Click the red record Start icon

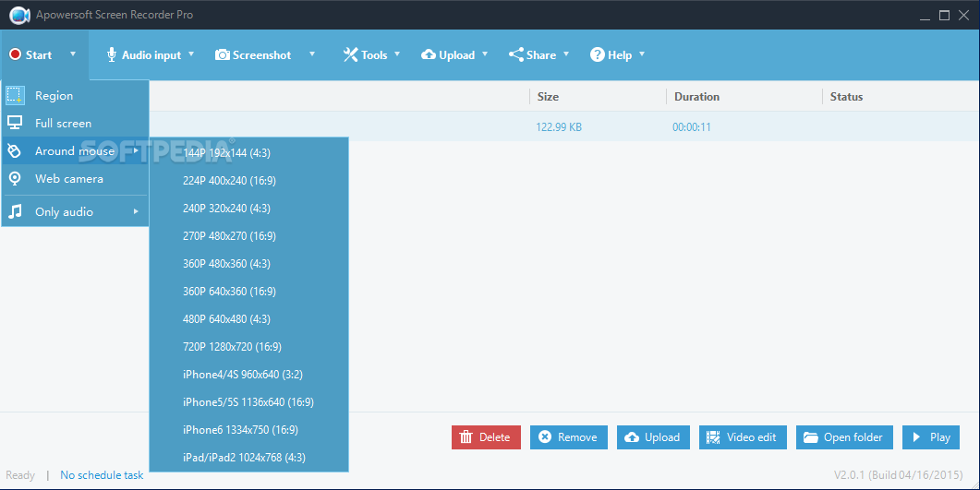[15, 55]
